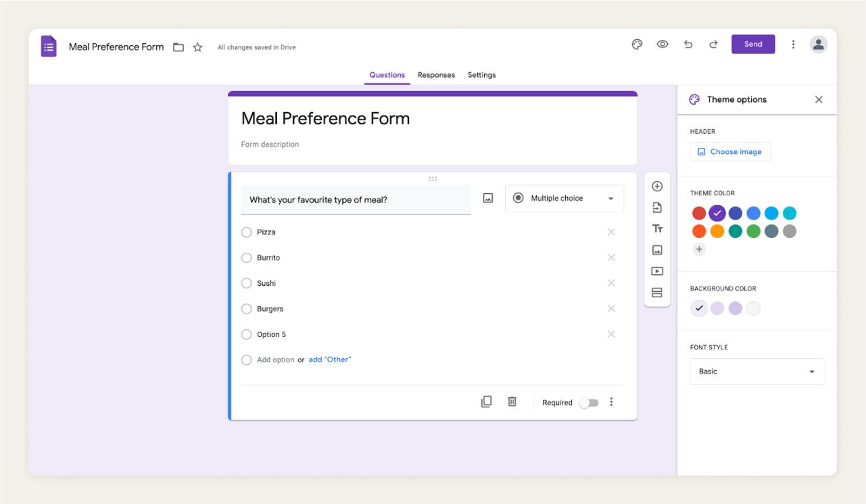Import questions using the import icon
Viewport: 866px width, 504px height.
(656, 207)
